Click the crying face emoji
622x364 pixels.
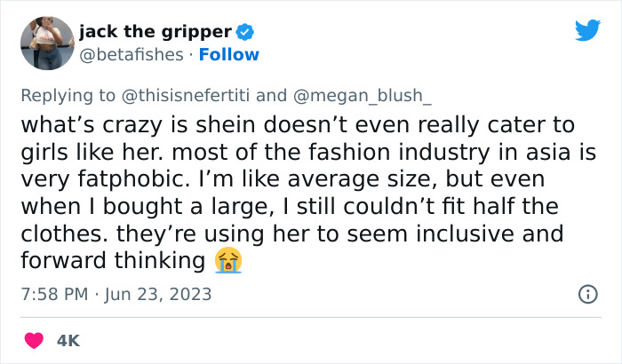[228, 260]
